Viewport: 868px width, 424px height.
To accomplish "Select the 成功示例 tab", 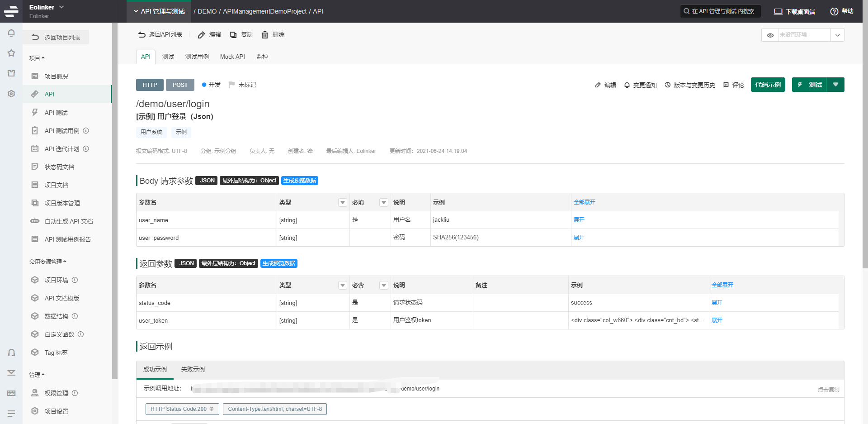I will click(155, 369).
